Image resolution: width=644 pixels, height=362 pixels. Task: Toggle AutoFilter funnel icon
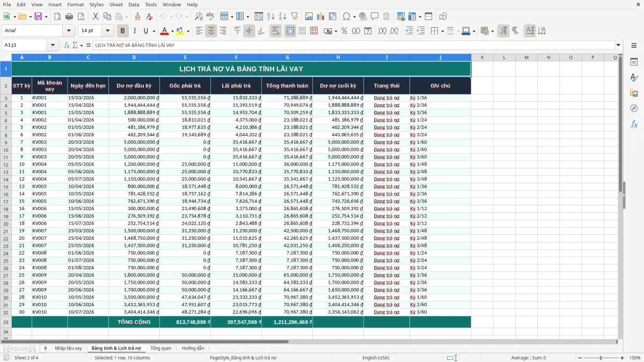[294, 17]
